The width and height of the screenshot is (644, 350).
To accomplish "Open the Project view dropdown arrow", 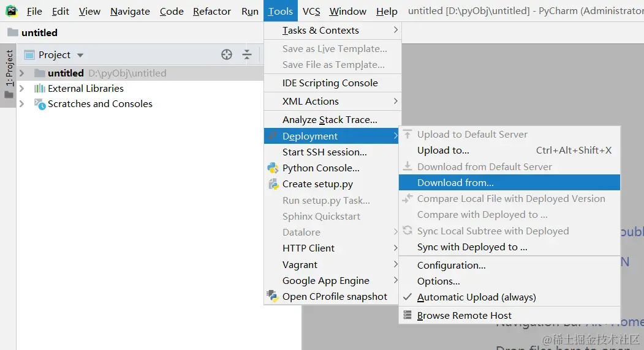I will [x=80, y=55].
